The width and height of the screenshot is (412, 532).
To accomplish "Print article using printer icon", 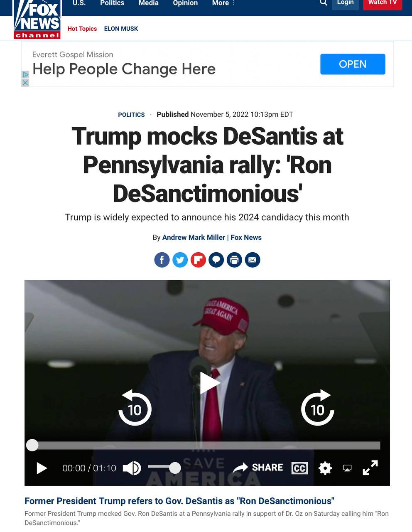I will [234, 260].
